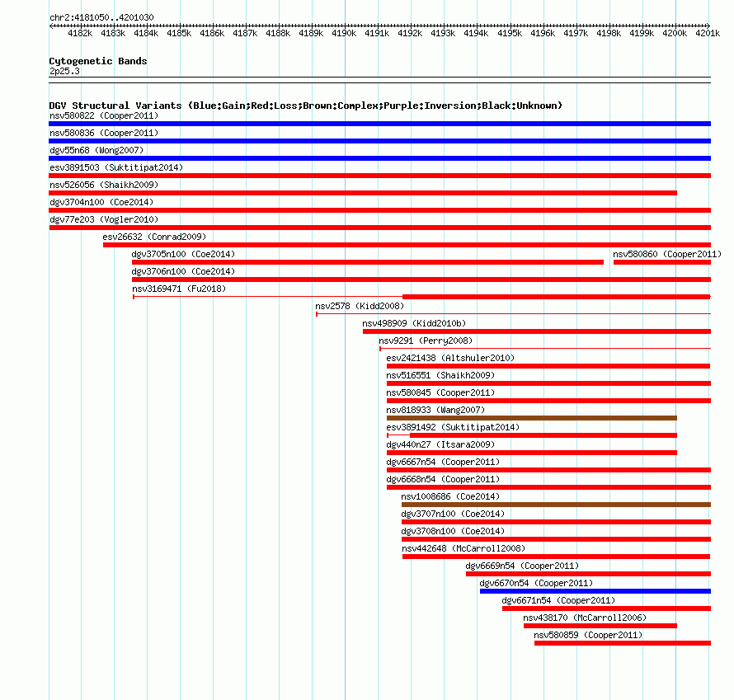The height and width of the screenshot is (700, 734).
Task: Select the 4188k ruler label
Action: 278,33
